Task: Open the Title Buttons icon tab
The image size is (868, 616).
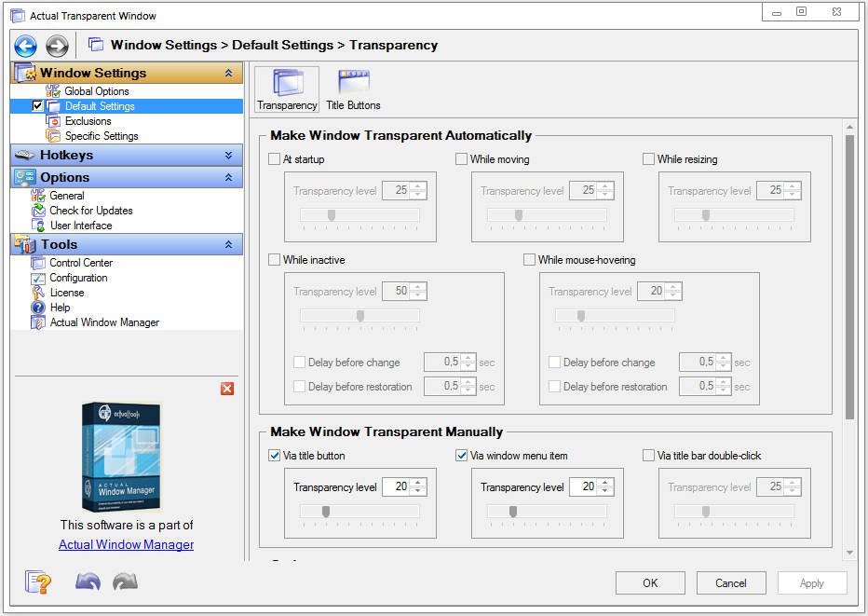Action: tap(353, 89)
